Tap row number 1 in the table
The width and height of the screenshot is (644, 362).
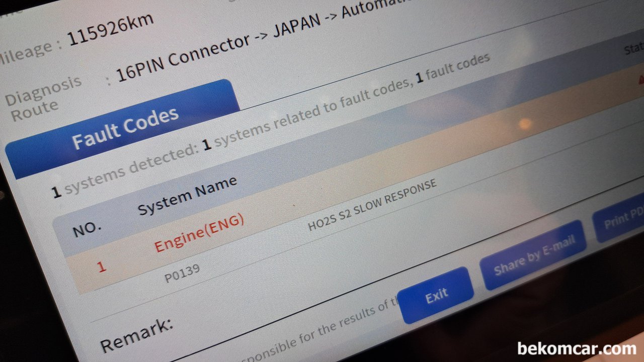102,266
